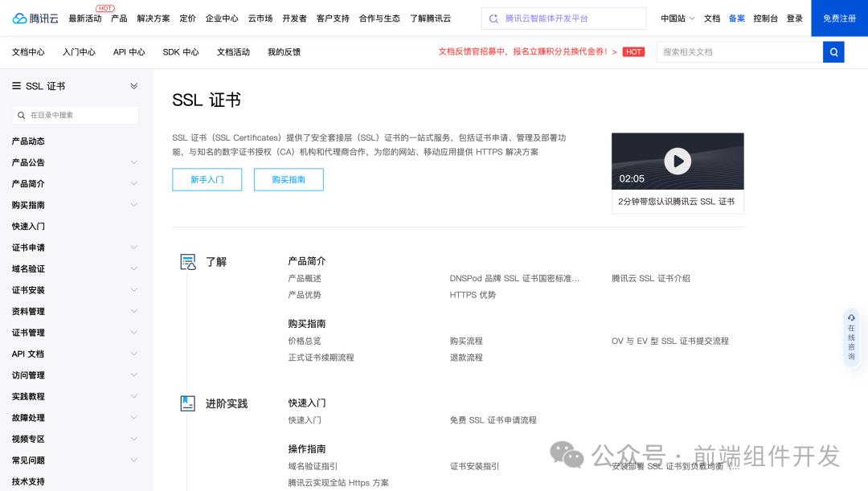This screenshot has height=491, width=868.
Task: Click the 购买指南 outlined button
Action: pyautogui.click(x=289, y=179)
